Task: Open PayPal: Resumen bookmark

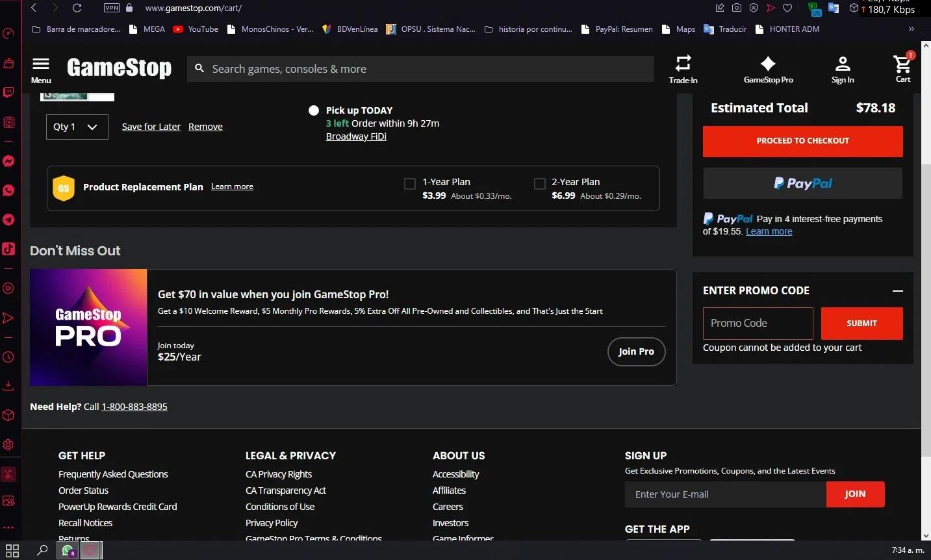Action: (x=617, y=29)
